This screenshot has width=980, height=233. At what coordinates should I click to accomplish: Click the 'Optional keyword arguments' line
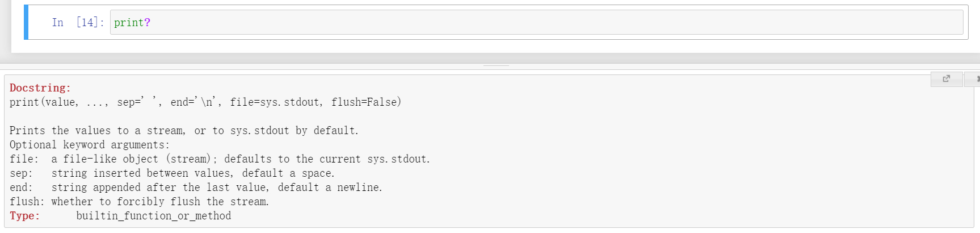point(90,145)
